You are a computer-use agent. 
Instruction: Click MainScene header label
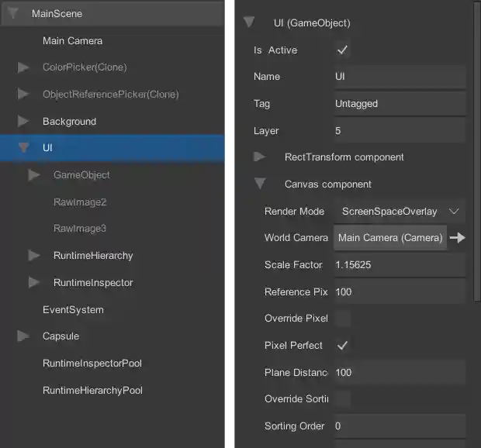tap(57, 13)
